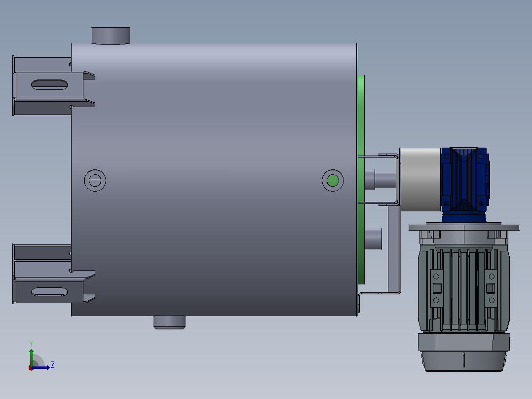Image resolution: width=532 pixels, height=399 pixels.
Task: Select the slotted round plug on the tank's left side
Action: (95, 180)
